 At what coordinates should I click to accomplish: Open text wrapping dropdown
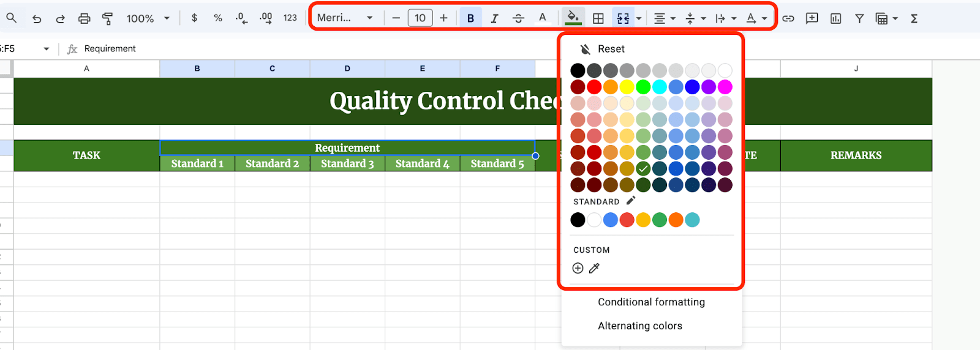pyautogui.click(x=726, y=18)
